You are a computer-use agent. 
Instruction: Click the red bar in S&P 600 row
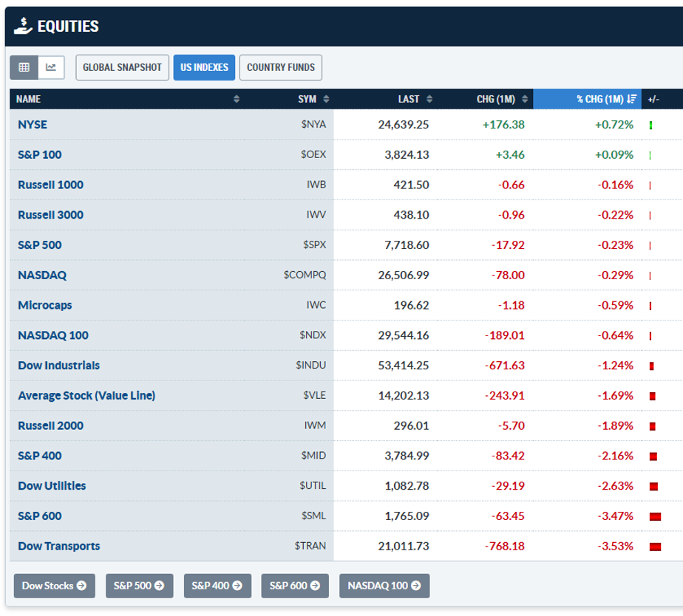655,517
